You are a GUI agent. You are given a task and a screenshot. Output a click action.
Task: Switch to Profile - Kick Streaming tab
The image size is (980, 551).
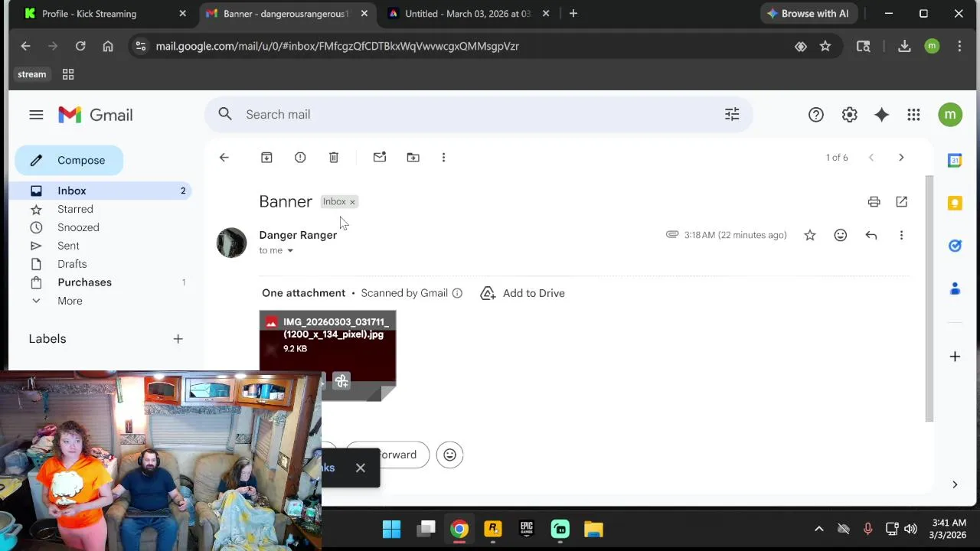[x=105, y=14]
